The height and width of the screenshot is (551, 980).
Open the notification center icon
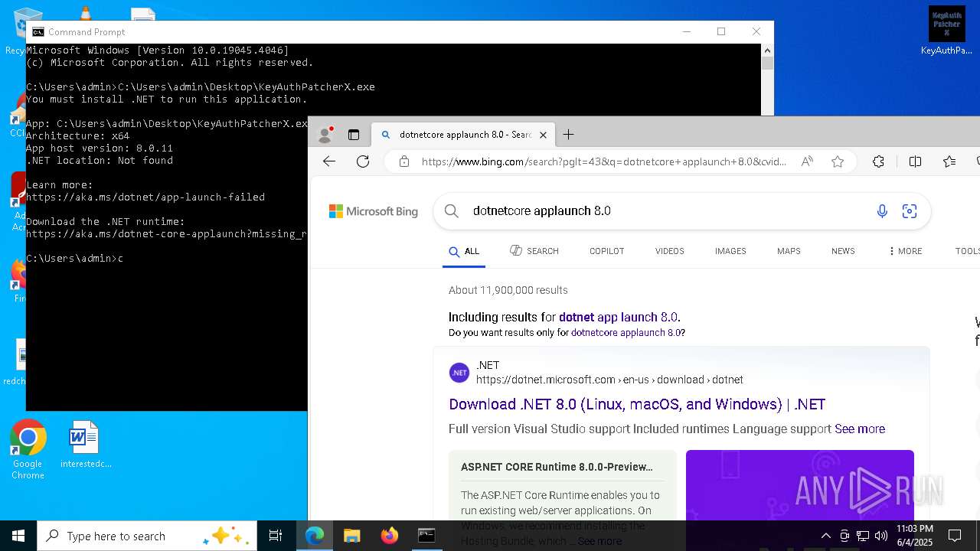[955, 536]
